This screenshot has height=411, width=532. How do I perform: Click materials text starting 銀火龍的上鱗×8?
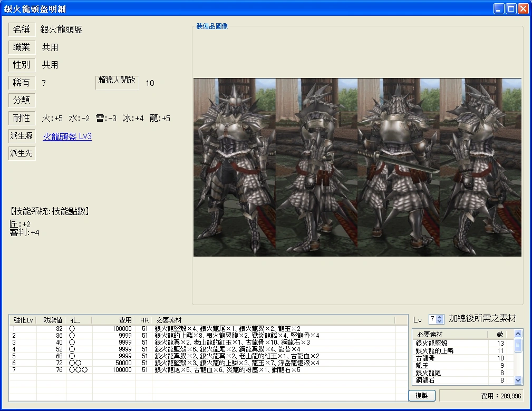[237, 335]
